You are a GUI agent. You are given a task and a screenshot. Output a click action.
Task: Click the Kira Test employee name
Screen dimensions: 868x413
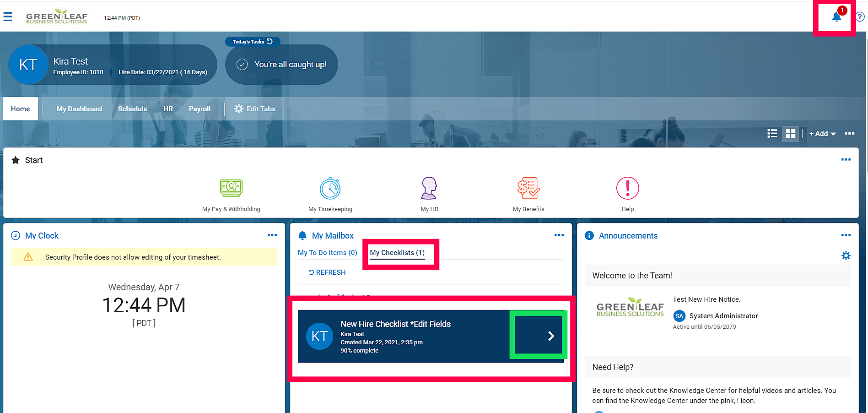70,61
